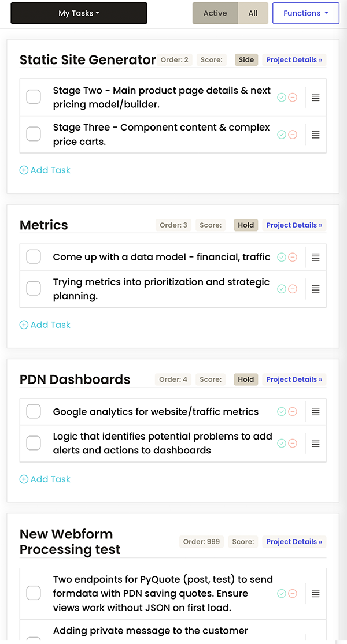This screenshot has width=347, height=644.
Task: Check the Stage Two task checkbox
Action: 34,97
